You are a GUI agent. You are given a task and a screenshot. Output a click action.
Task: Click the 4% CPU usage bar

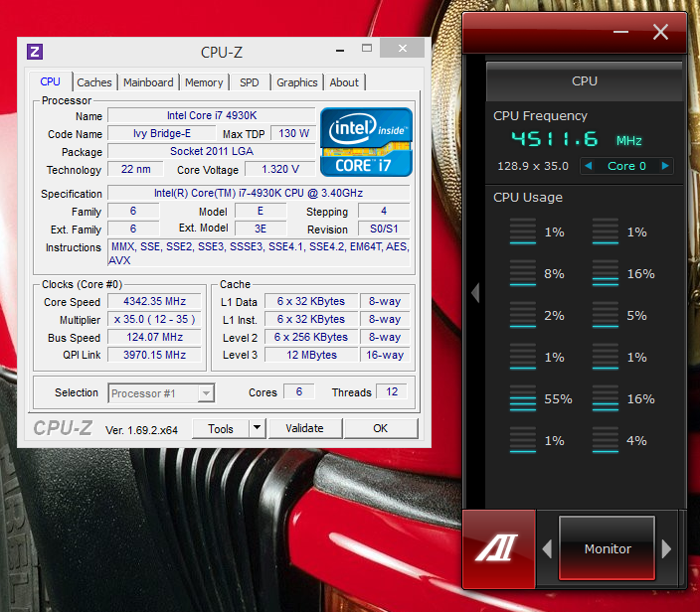tap(606, 440)
